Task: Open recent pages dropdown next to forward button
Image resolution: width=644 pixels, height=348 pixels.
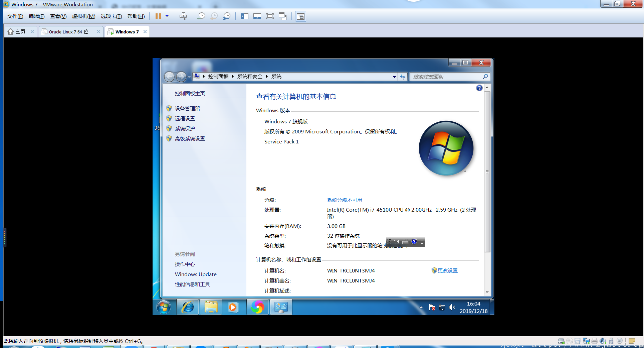Action: pos(189,77)
